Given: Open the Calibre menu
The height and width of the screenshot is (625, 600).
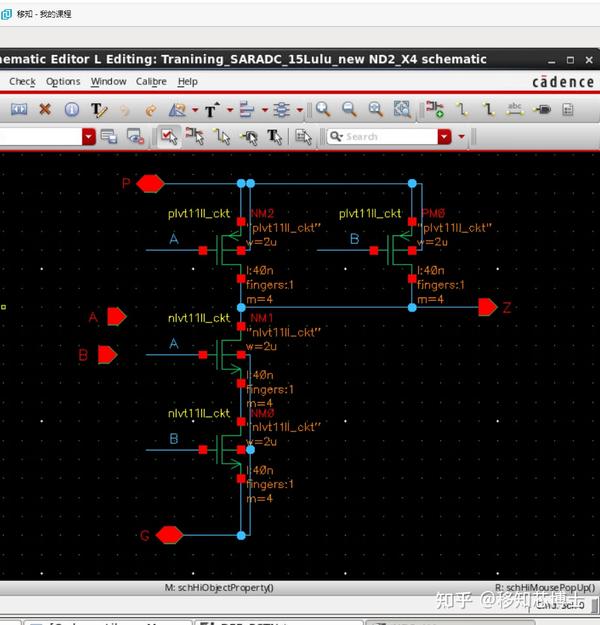Looking at the screenshot, I should [x=151, y=81].
